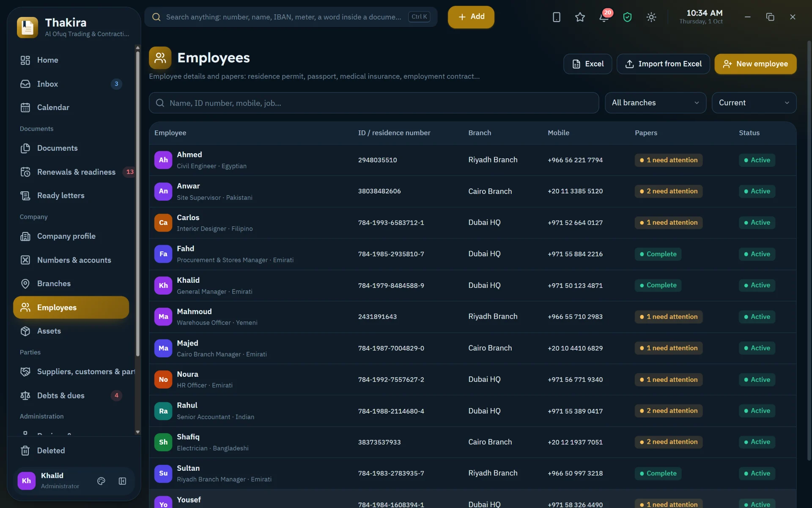Image resolution: width=812 pixels, height=508 pixels.
Task: Toggle light theme sun icon
Action: pos(651,17)
